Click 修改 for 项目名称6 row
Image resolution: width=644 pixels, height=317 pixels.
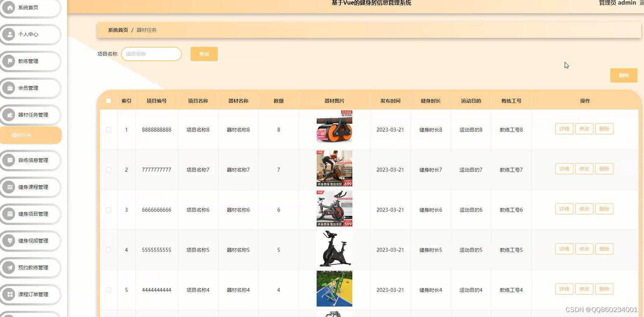[584, 209]
